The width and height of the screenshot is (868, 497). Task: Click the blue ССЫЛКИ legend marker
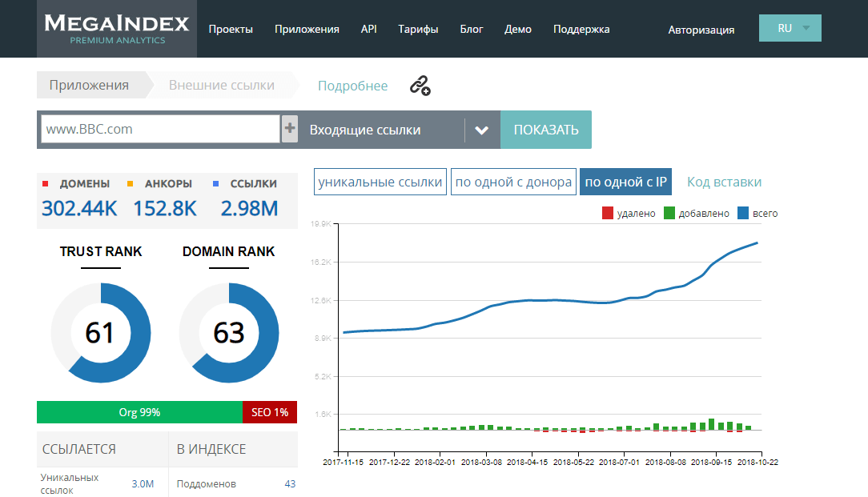tap(216, 184)
